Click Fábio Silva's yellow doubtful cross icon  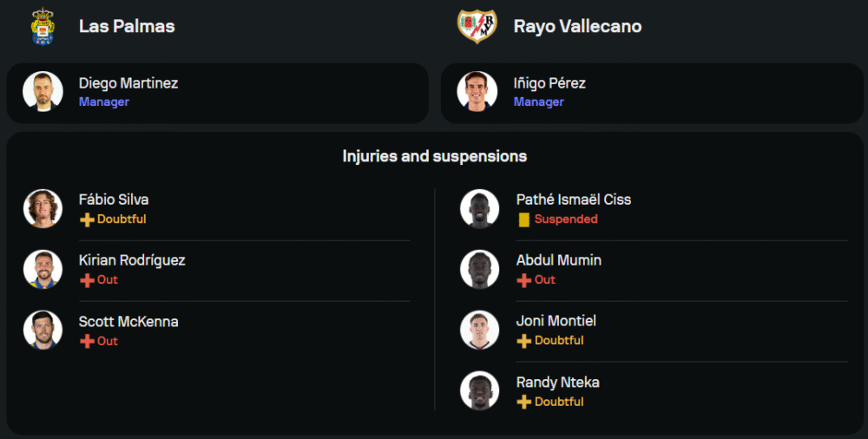click(x=87, y=219)
